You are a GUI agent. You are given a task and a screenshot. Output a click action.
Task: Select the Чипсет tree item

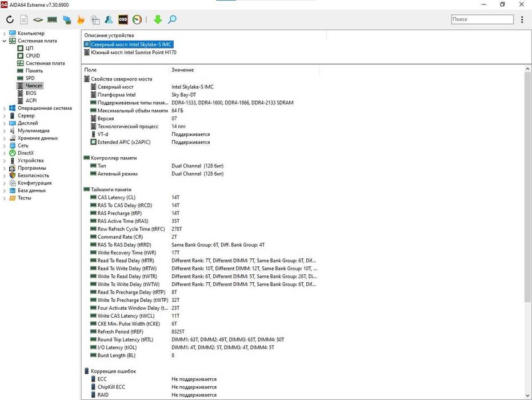pyautogui.click(x=34, y=86)
